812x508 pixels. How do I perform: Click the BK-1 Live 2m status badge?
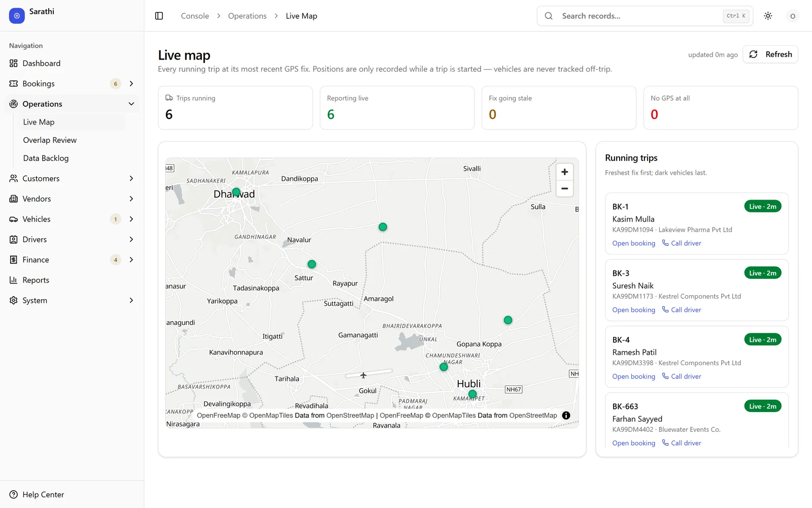coord(763,206)
